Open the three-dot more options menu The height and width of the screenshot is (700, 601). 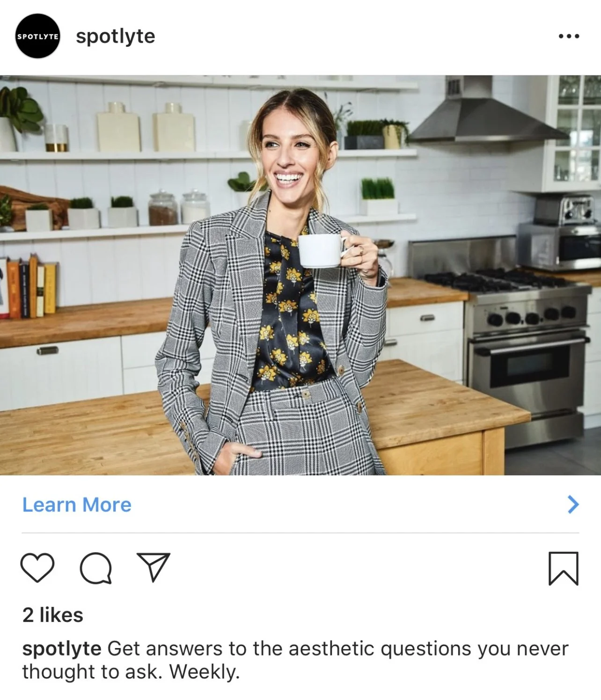pos(569,36)
